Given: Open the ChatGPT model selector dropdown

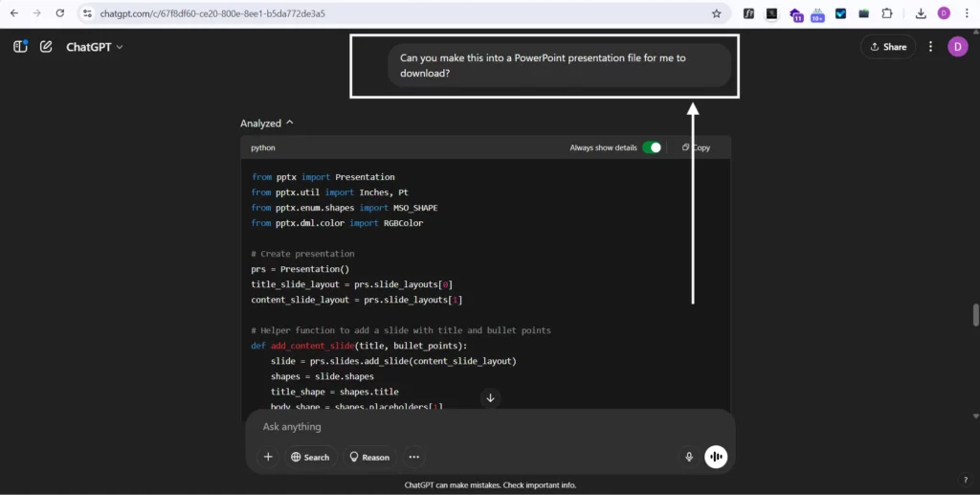Looking at the screenshot, I should [x=95, y=47].
